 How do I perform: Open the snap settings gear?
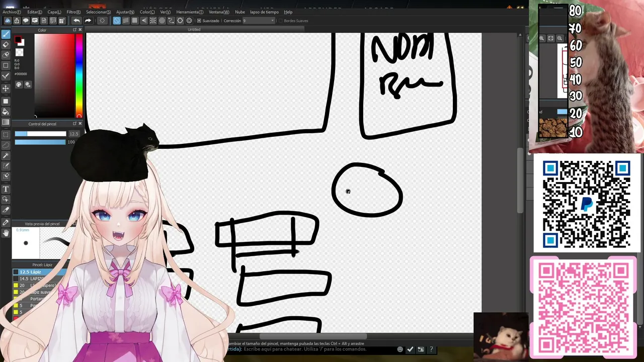pos(189,21)
